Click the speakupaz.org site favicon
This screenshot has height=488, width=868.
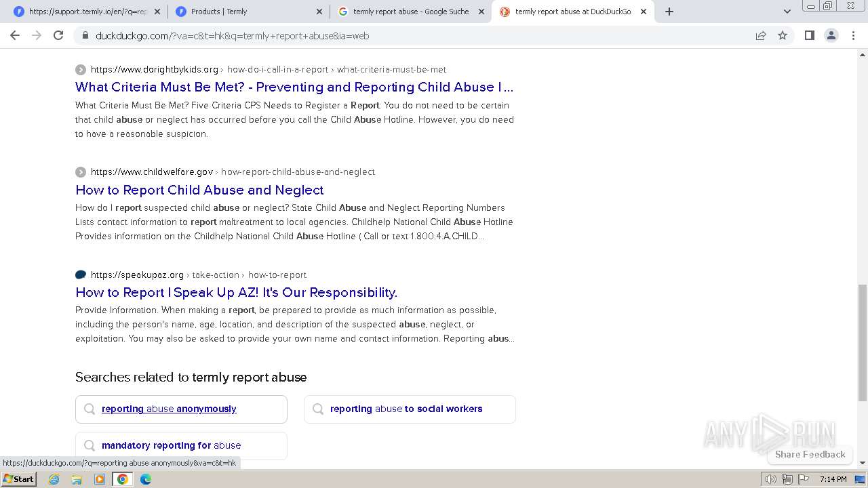coord(81,274)
